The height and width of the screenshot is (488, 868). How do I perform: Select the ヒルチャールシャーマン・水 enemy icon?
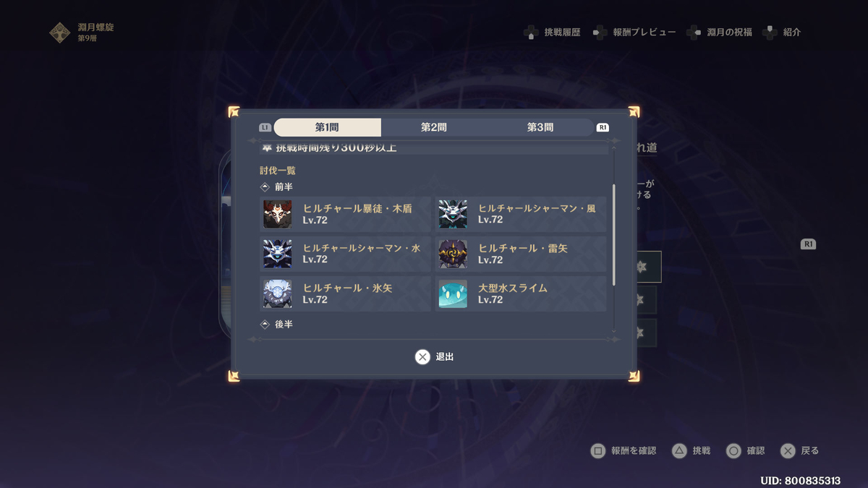(x=278, y=254)
